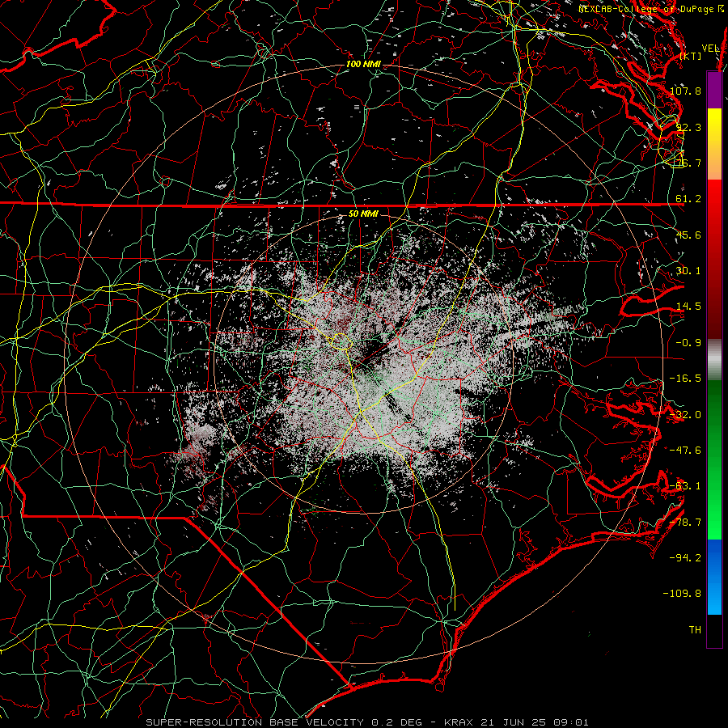This screenshot has height=728, width=728.
Task: Pick the purple segment of the color scale
Action: [714, 90]
